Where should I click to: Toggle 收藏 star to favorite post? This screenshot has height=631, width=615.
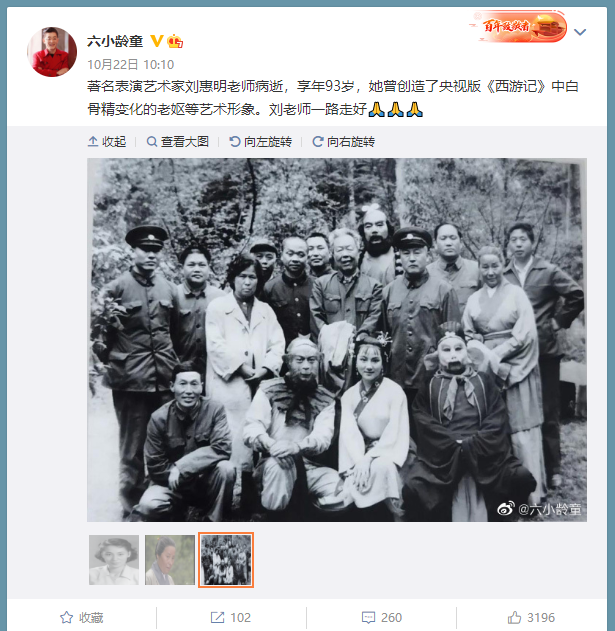pyautogui.click(x=82, y=617)
